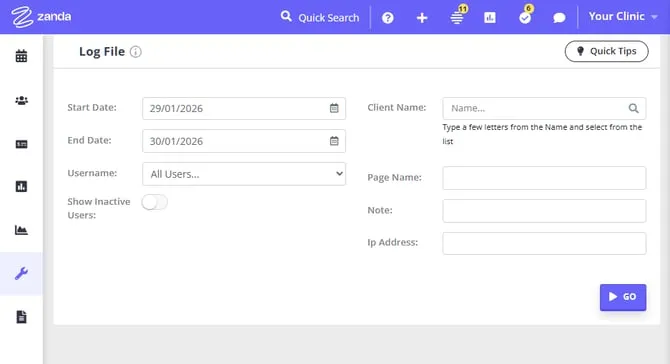Viewport: 670px width, 364px height.
Task: Click the Quick Search text
Action: coord(329,18)
